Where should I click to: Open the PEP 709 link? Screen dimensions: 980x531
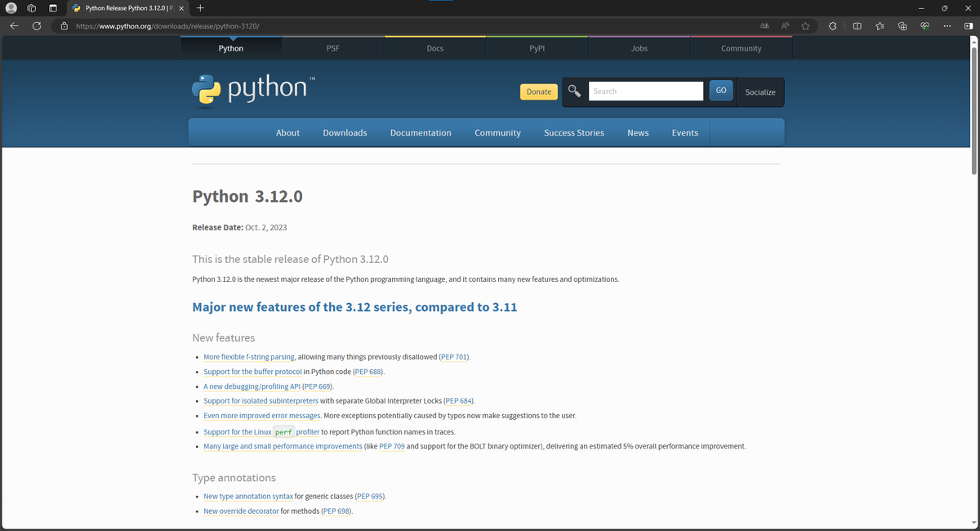click(x=392, y=447)
